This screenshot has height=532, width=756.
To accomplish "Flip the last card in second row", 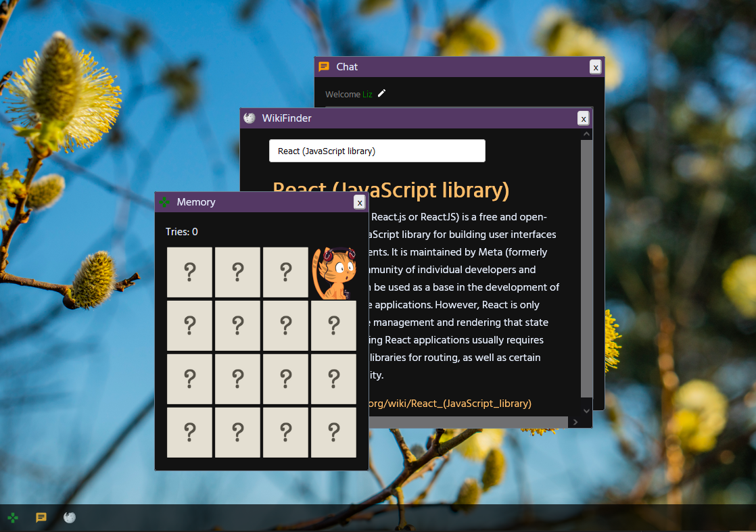I will (333, 325).
